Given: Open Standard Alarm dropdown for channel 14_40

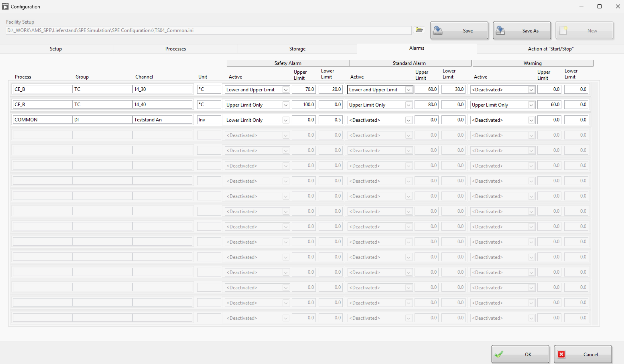Looking at the screenshot, I should coord(408,105).
